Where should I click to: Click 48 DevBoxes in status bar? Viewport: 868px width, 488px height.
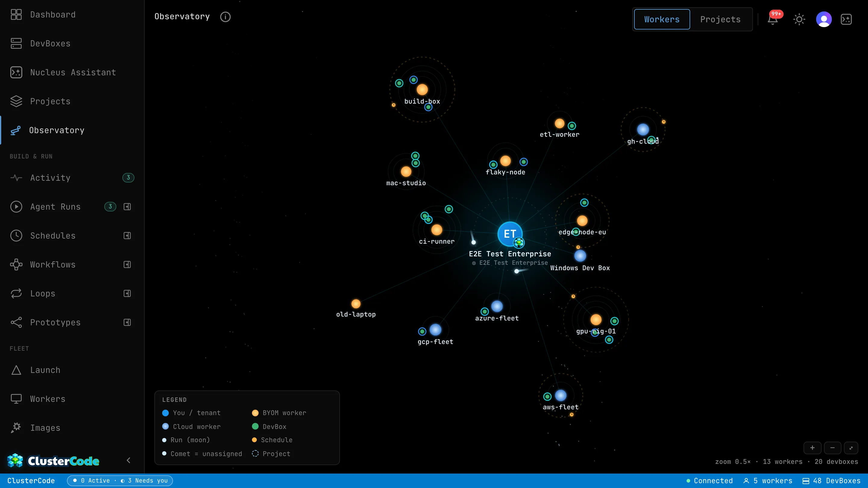[x=831, y=480]
